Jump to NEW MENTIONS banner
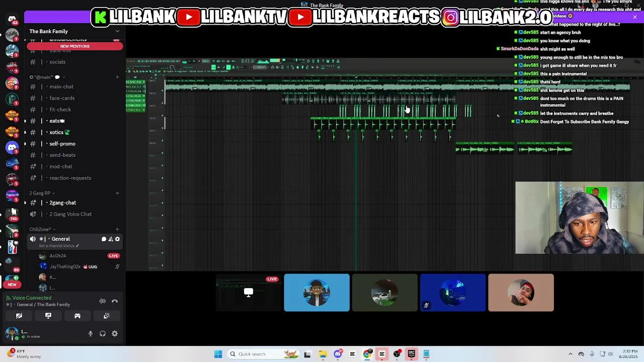The width and height of the screenshot is (644, 362). (75, 46)
